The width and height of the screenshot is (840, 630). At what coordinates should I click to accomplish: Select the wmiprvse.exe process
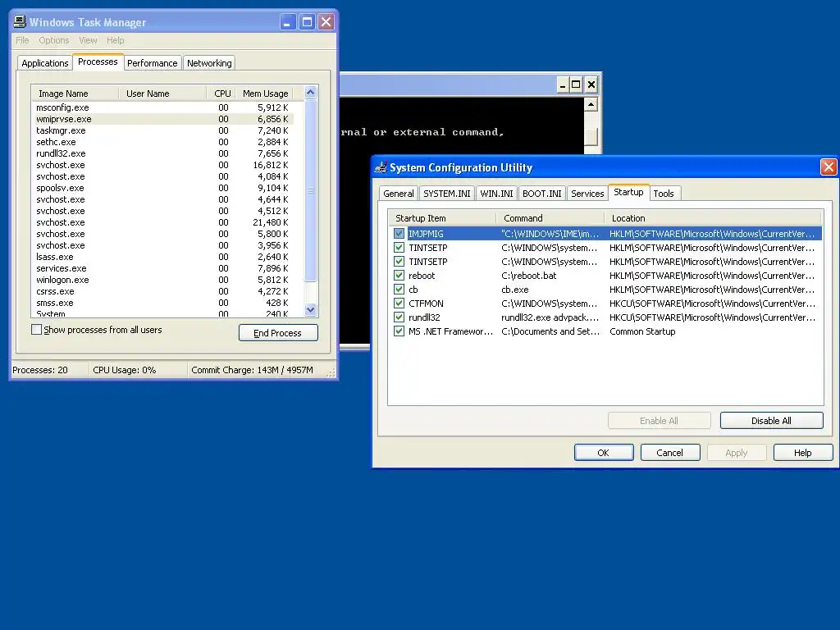click(163, 119)
